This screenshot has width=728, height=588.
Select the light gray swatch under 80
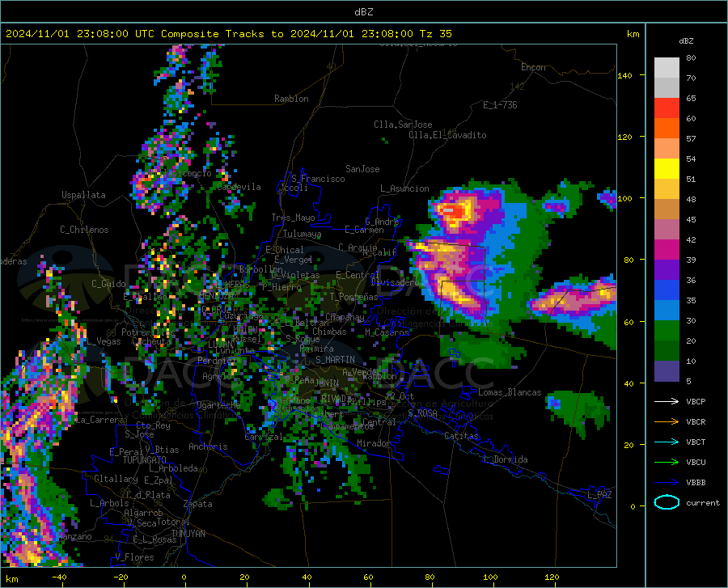coord(667,68)
